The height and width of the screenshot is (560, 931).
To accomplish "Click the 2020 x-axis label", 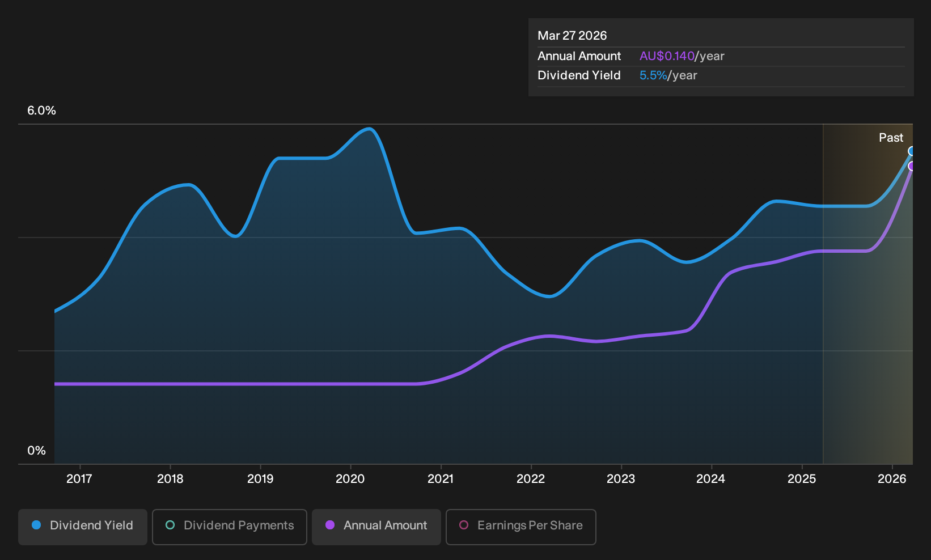I will click(350, 479).
